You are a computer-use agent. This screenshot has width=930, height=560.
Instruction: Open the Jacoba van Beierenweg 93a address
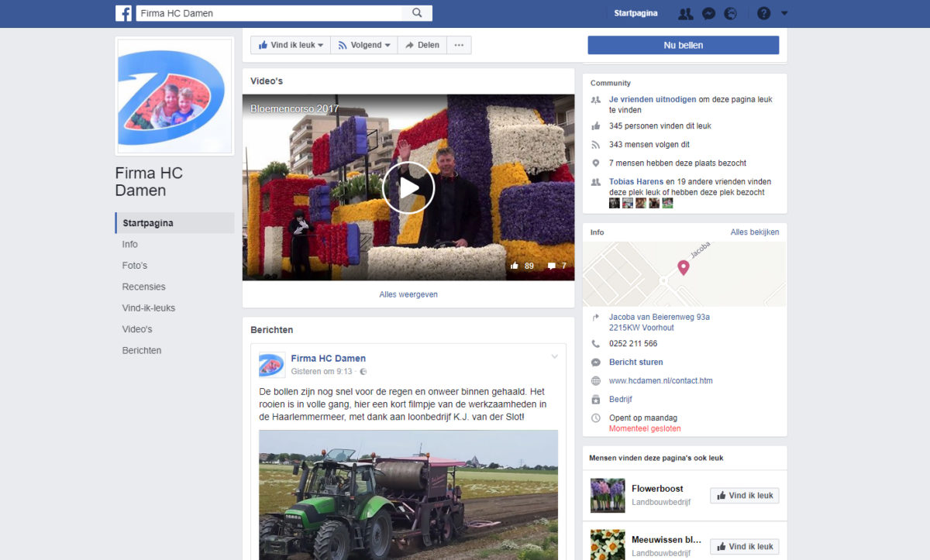pyautogui.click(x=660, y=322)
